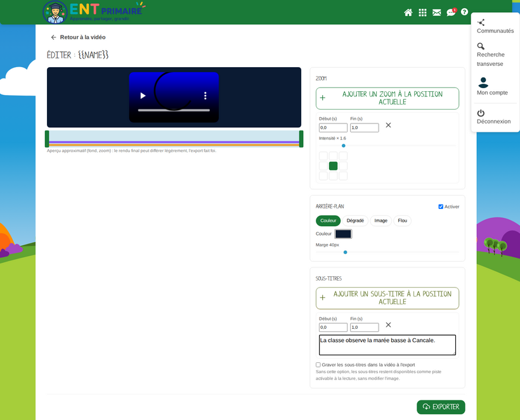The image size is (520, 420).
Task: Click the ENT Primaire logo
Action: (x=94, y=12)
